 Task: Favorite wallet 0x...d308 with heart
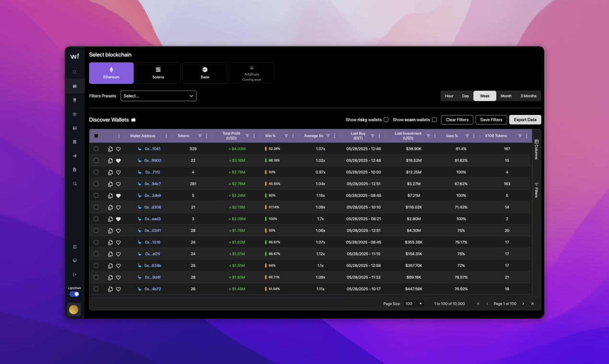tap(118, 207)
